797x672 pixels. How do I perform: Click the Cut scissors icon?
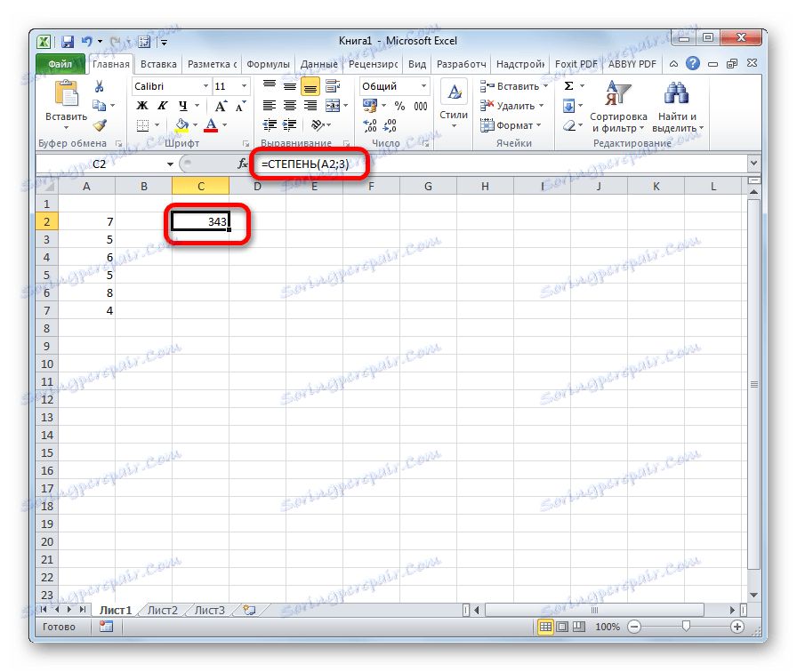pyautogui.click(x=99, y=86)
